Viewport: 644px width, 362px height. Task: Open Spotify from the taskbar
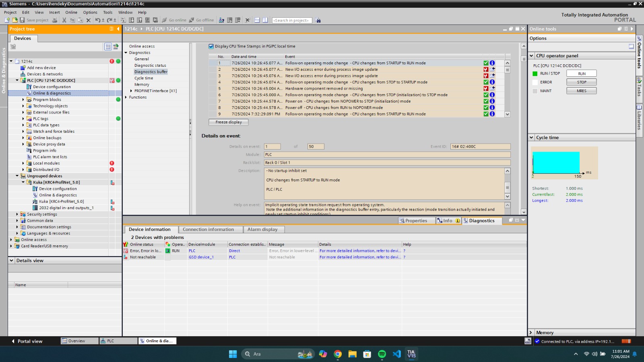382,354
